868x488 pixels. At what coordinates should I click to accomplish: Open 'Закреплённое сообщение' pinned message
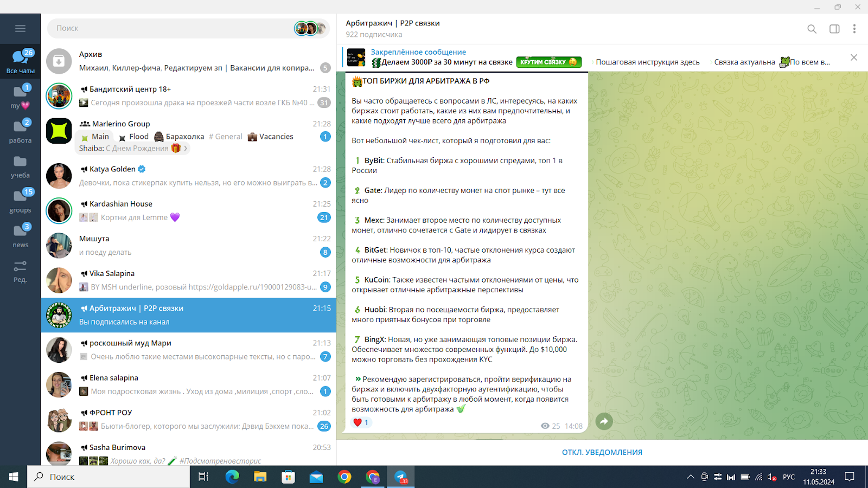pyautogui.click(x=418, y=52)
